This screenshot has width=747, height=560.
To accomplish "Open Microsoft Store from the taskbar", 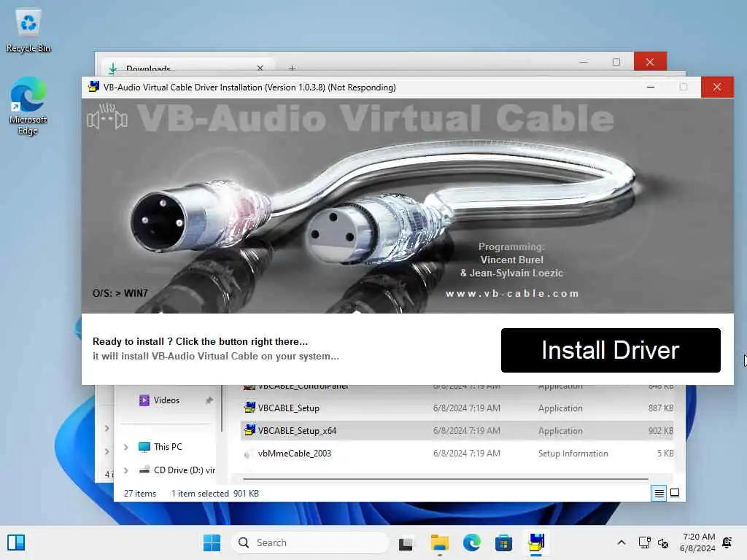I will (503, 542).
